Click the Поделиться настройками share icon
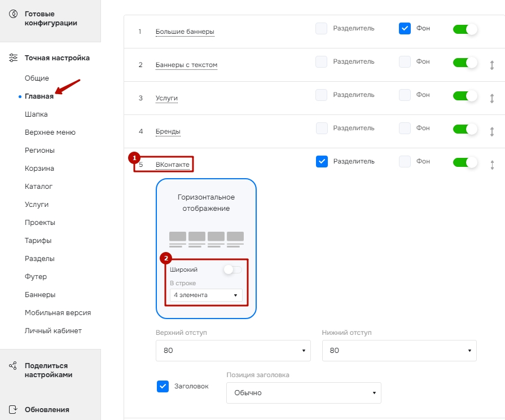505x420 pixels. coord(13,366)
